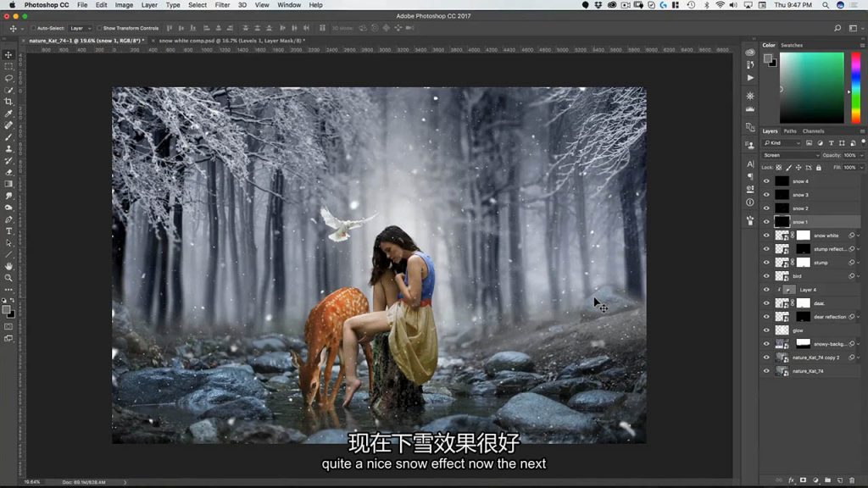868x488 pixels.
Task: Open the Creative Cloud Libraries panel icon
Action: [750, 52]
